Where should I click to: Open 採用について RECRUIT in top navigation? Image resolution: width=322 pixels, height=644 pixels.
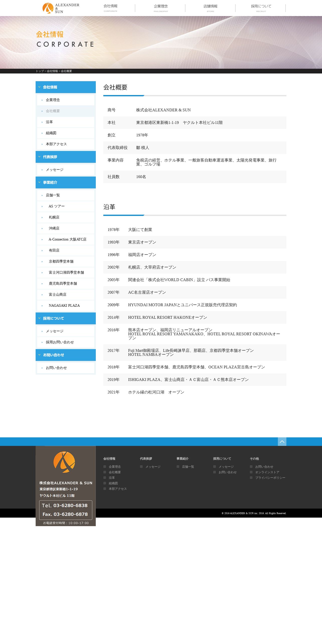coord(261,8)
